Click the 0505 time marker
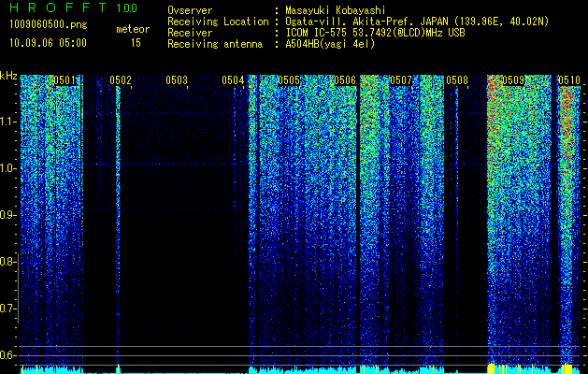This screenshot has width=588, height=374. point(289,80)
